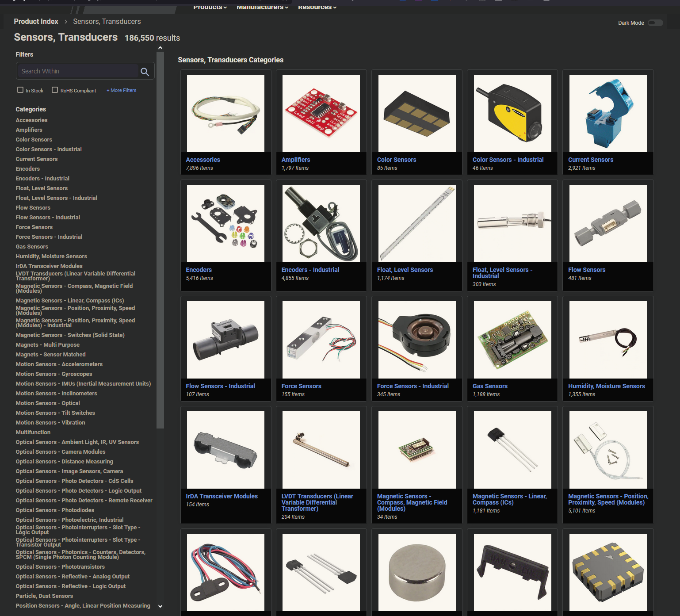Open the Resources dropdown menu

(x=317, y=7)
